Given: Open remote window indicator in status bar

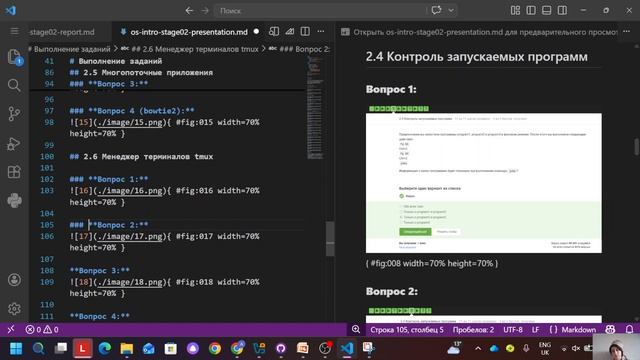Looking at the screenshot, I should (11, 329).
